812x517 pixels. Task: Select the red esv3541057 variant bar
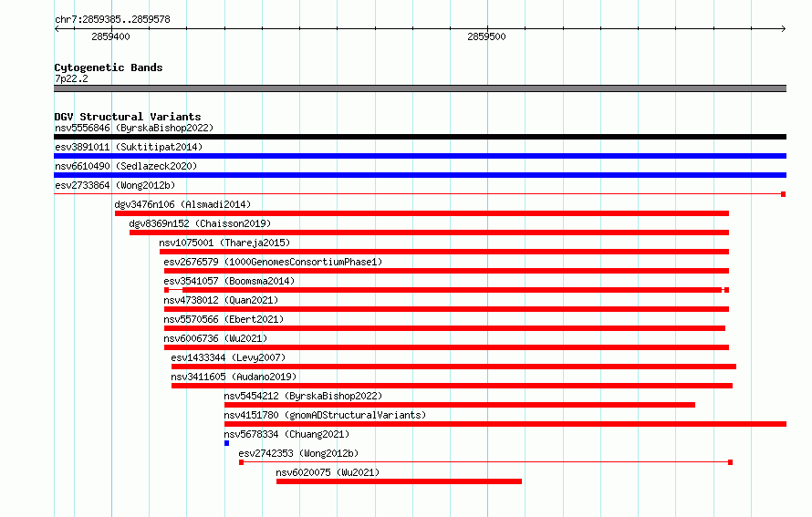coord(446,290)
